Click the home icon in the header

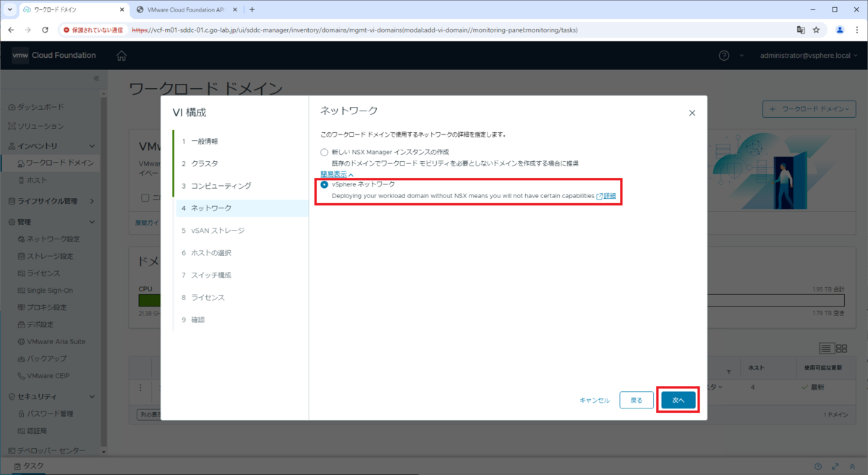pyautogui.click(x=122, y=56)
